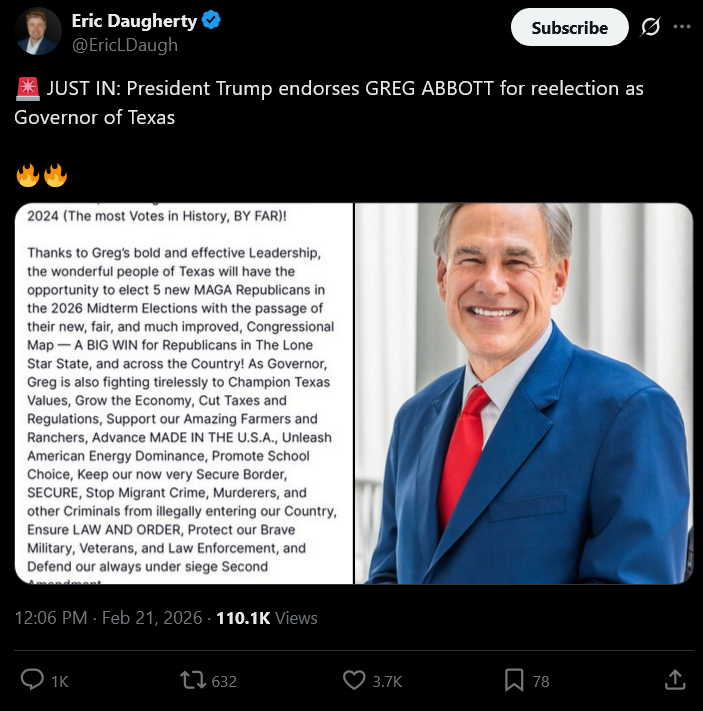Click the 110.1K Views count

[267, 618]
